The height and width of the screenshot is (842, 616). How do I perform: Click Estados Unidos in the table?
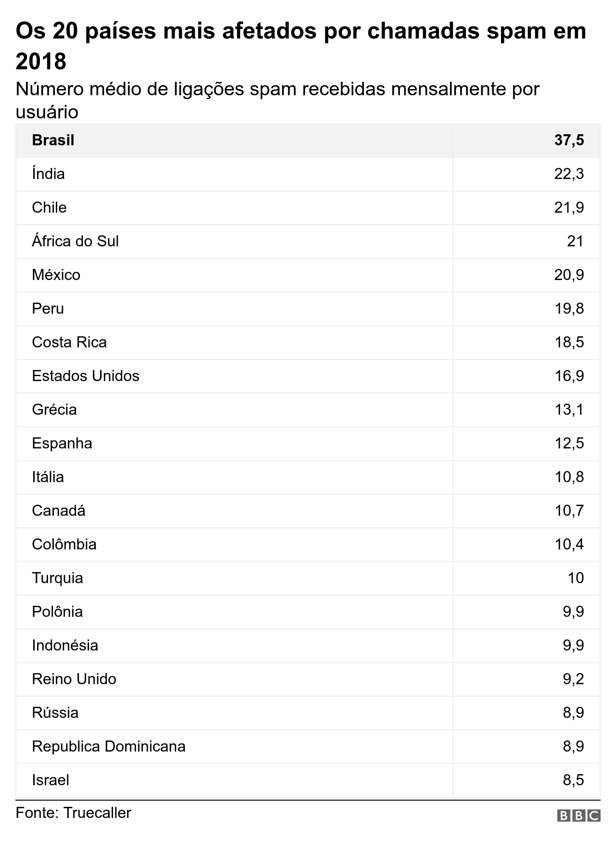pos(86,376)
